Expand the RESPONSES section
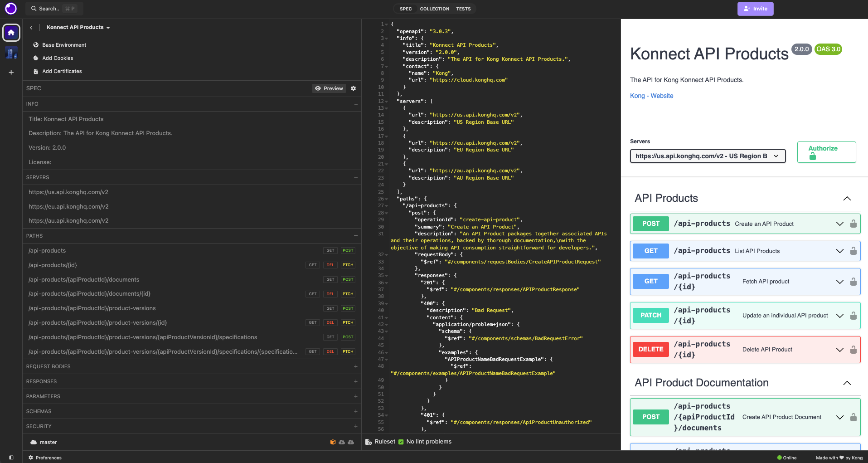868x463 pixels. [x=356, y=381]
